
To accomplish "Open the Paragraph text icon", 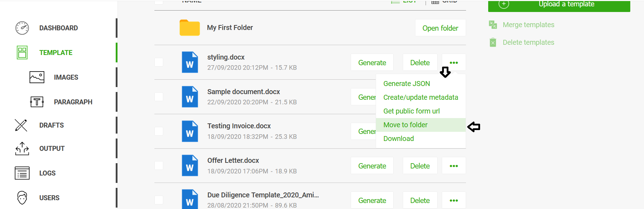I will point(37,102).
